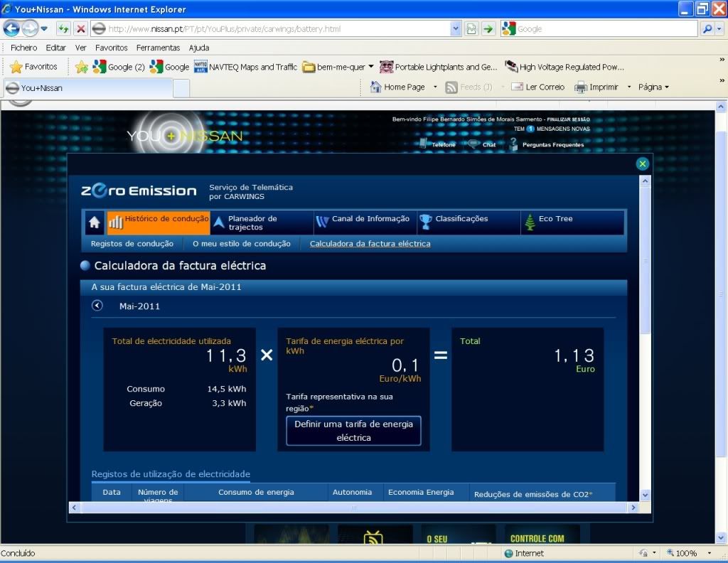Click Calculadora da factura eléctrica link
The width and height of the screenshot is (728, 563).
(370, 244)
